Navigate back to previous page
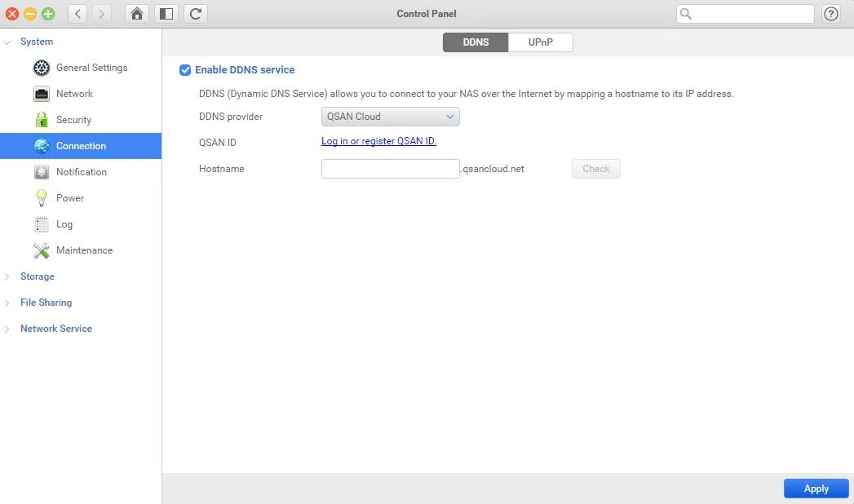 (77, 14)
